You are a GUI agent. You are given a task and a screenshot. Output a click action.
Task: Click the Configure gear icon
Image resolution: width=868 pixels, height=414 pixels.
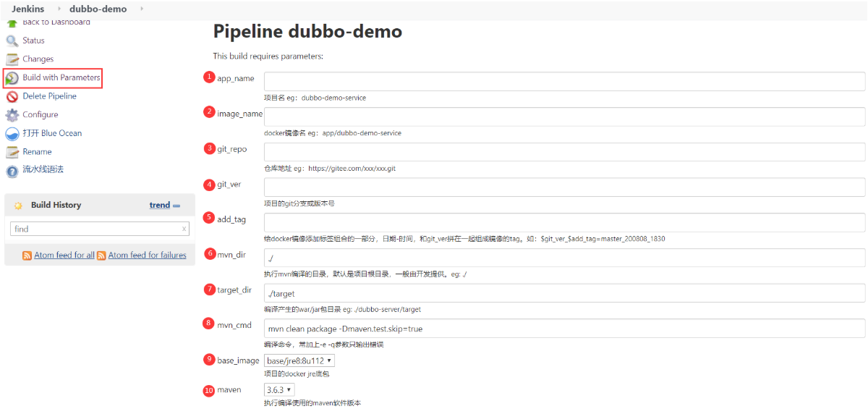pyautogui.click(x=12, y=115)
